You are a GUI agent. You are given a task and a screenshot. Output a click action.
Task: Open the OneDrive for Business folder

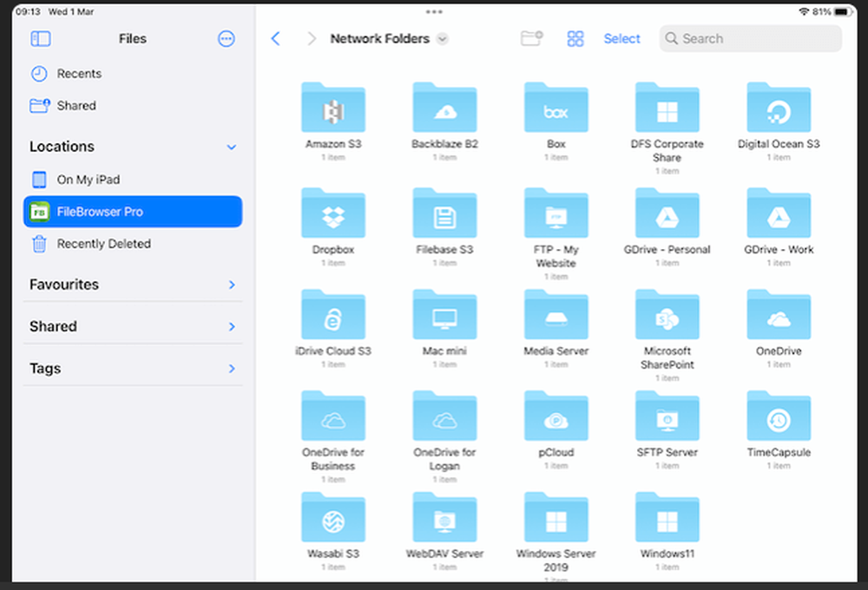333,416
